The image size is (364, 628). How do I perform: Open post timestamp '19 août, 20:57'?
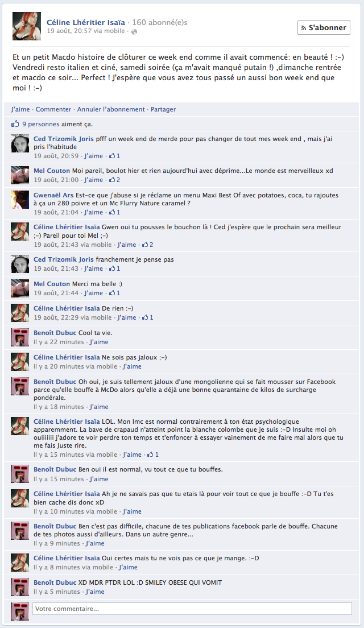point(69,31)
